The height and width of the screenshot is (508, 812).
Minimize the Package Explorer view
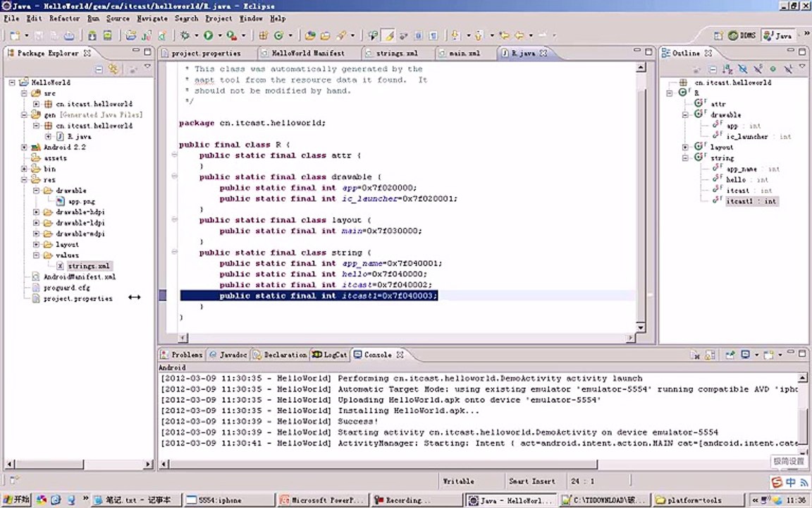coord(135,52)
